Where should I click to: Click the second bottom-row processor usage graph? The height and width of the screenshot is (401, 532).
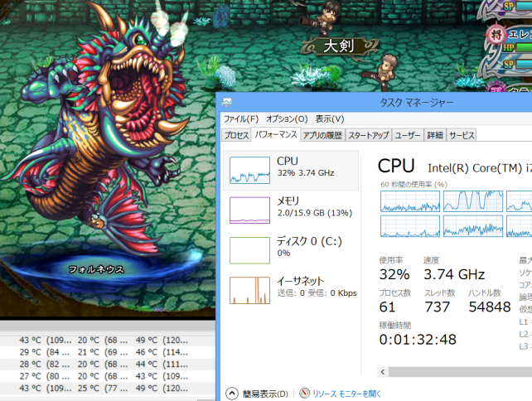[473, 226]
